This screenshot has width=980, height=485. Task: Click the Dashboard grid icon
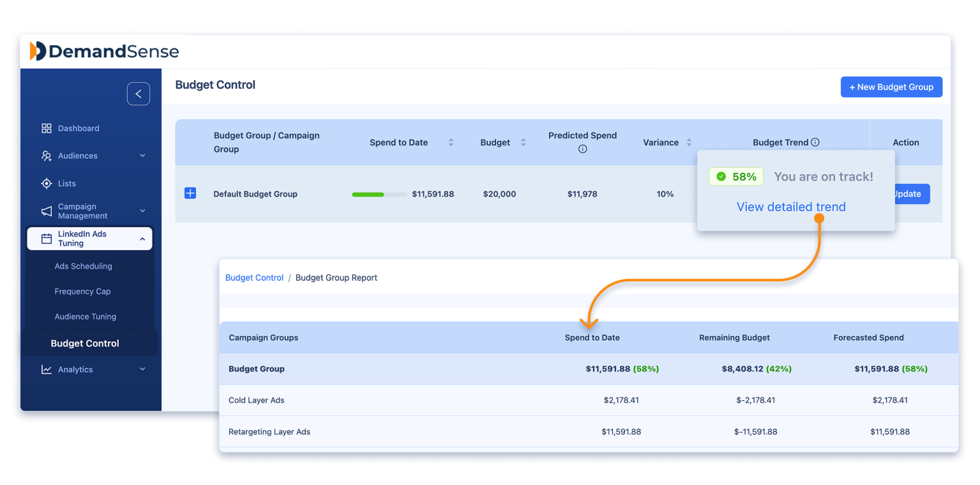(x=46, y=128)
